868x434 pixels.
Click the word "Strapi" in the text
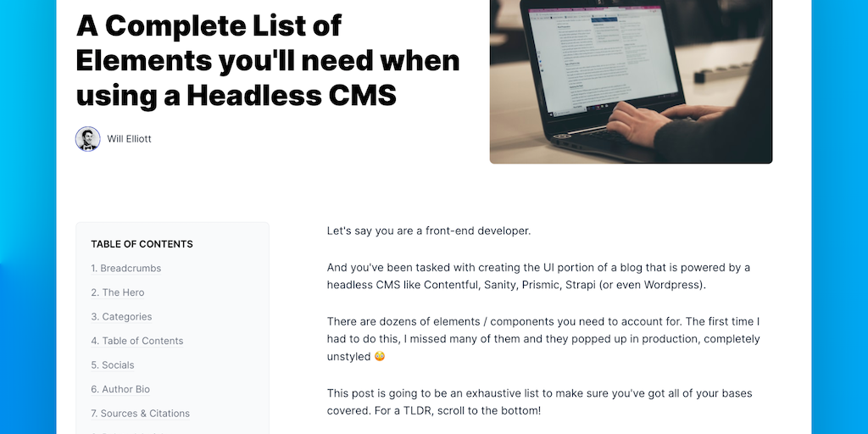(x=576, y=285)
